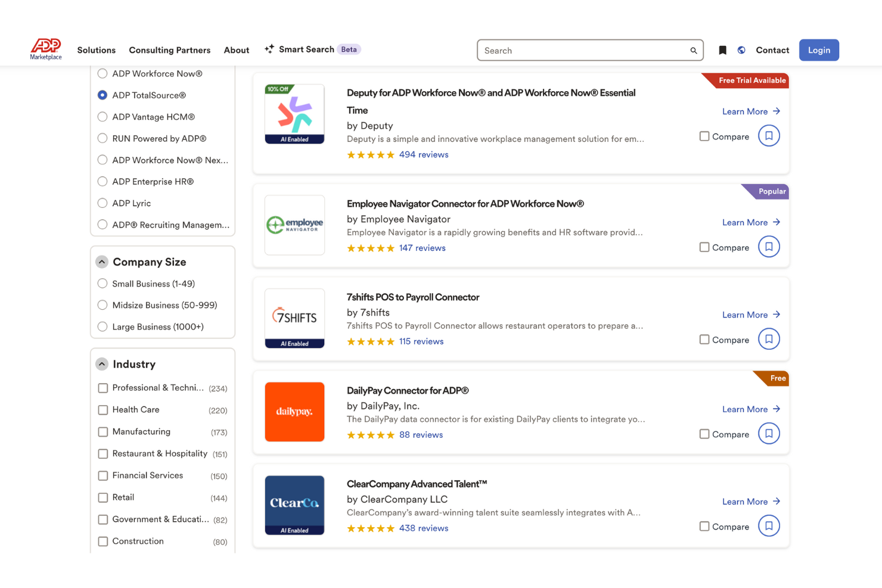This screenshot has width=882, height=588.
Task: Go to the Contact page
Action: click(772, 50)
